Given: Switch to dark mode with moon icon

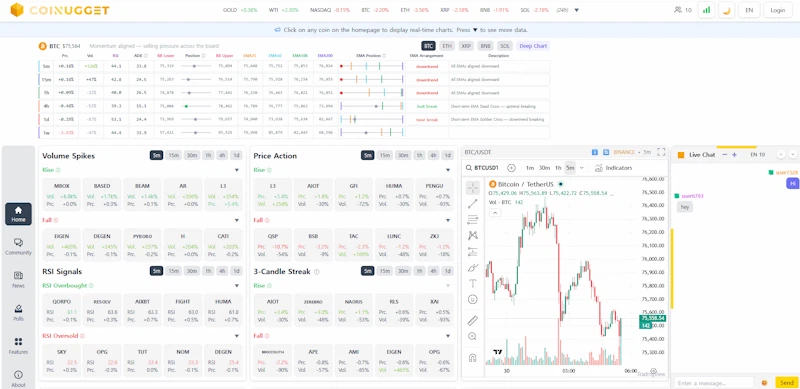Looking at the screenshot, I should 727,10.
